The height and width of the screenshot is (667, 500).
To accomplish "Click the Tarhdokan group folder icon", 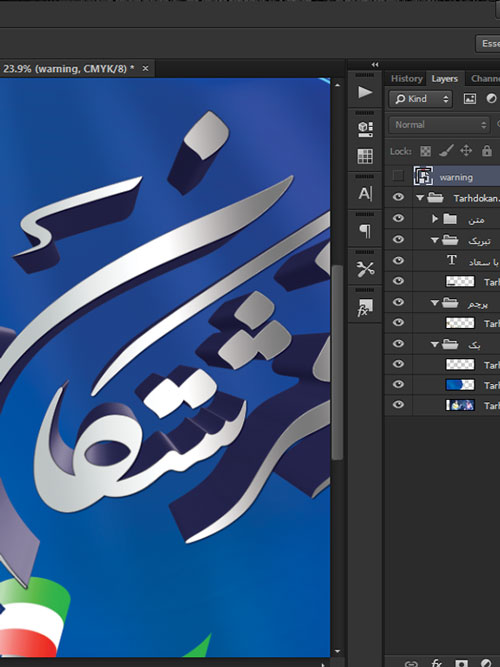I will pyautogui.click(x=435, y=198).
